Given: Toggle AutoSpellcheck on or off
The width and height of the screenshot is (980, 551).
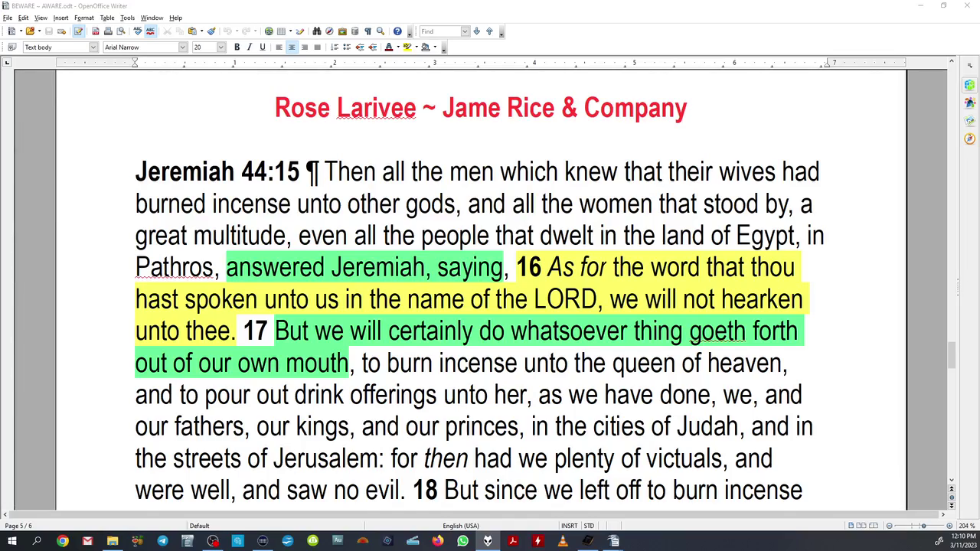Looking at the screenshot, I should (150, 31).
